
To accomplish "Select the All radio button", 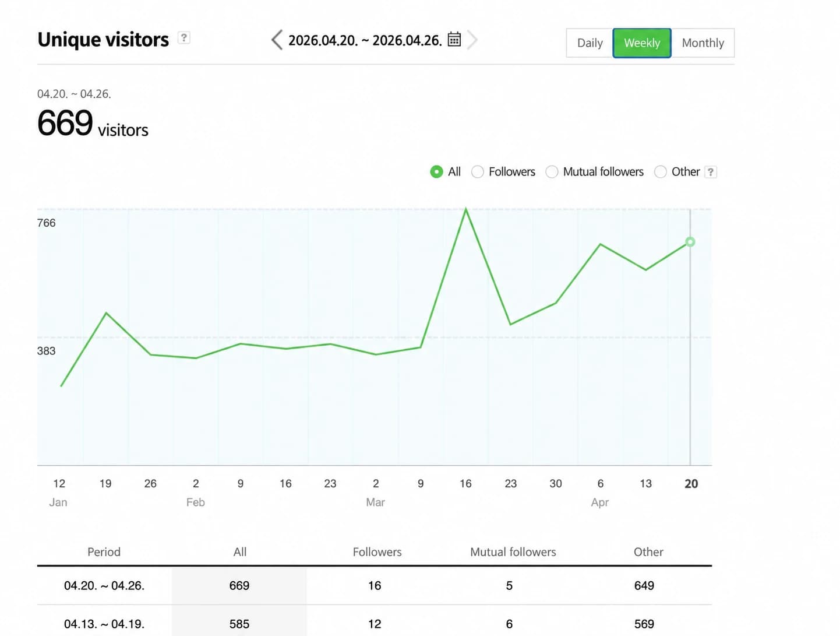I will click(x=436, y=172).
